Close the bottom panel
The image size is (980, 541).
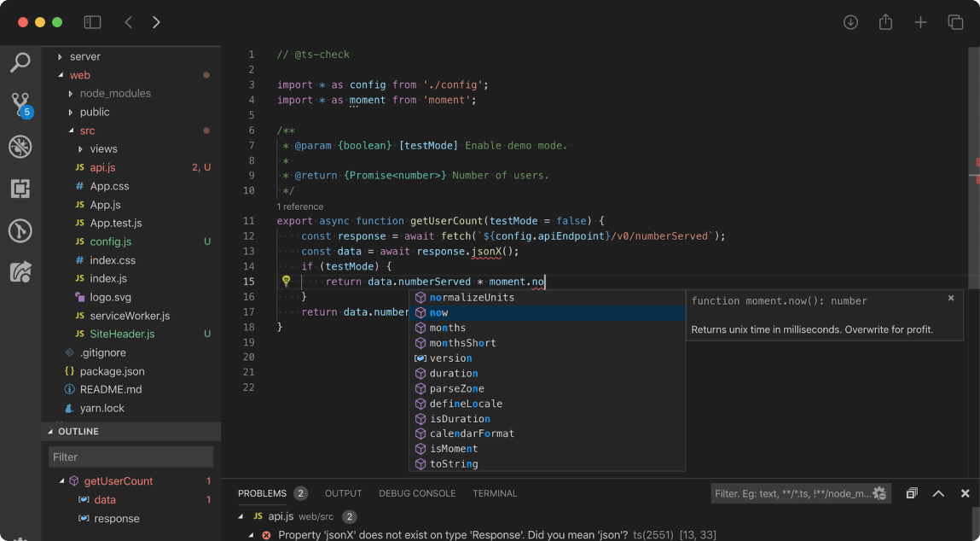point(965,493)
